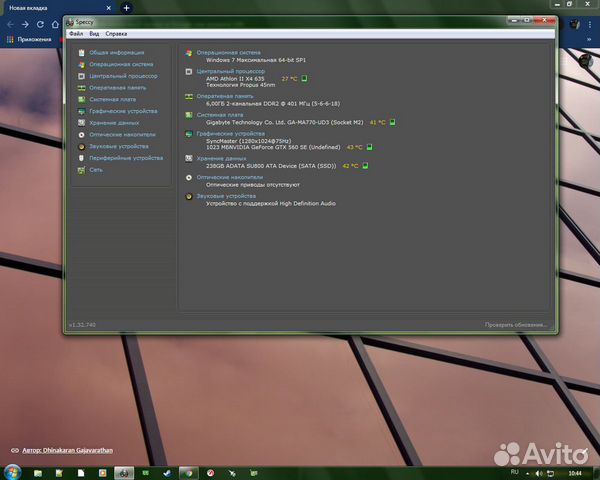Open the Оптические накопители summary heading
The height and width of the screenshot is (480, 600).
coord(230,177)
